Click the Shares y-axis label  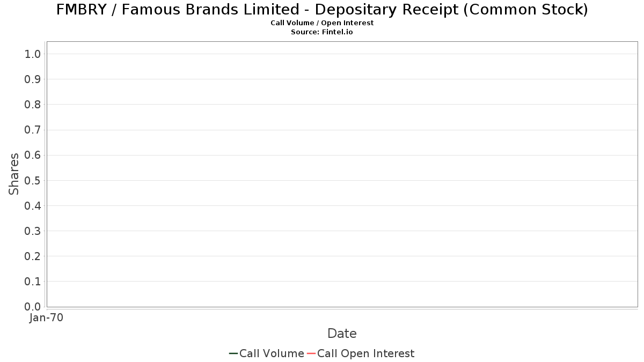click(14, 174)
